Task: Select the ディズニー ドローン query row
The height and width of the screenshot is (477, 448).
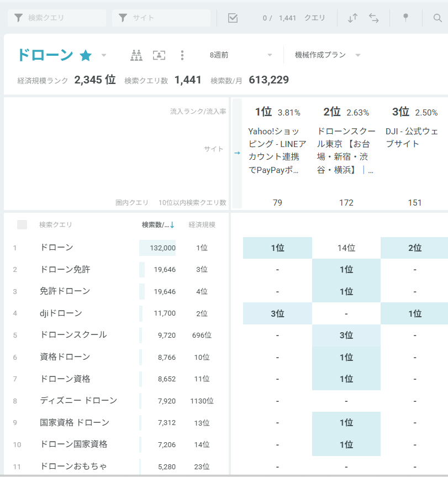Action: click(78, 401)
